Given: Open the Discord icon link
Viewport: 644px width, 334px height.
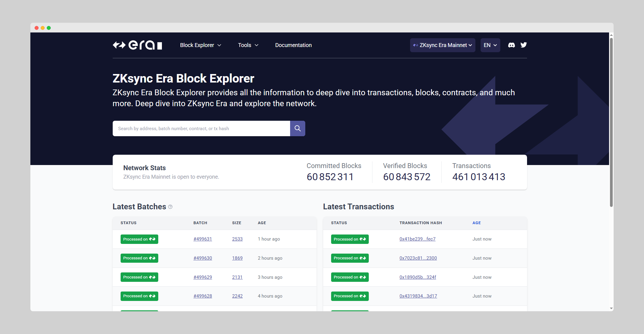Looking at the screenshot, I should [x=512, y=45].
